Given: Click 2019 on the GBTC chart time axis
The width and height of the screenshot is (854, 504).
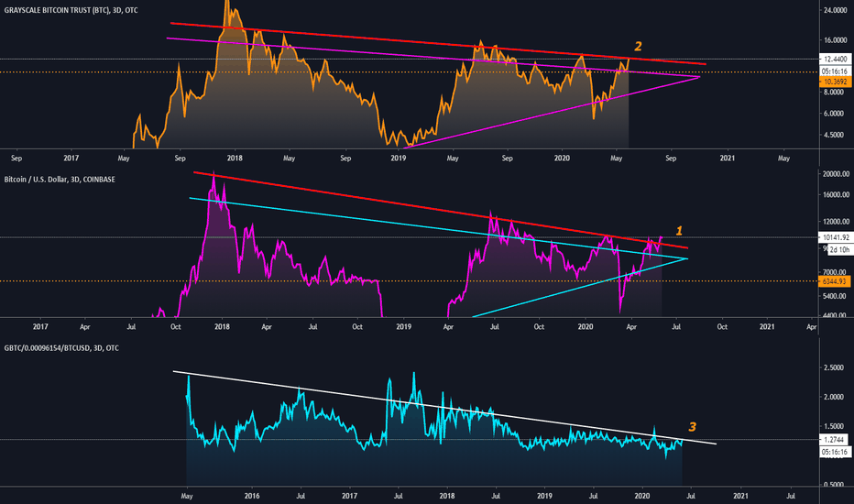Looking at the screenshot, I should (x=398, y=158).
